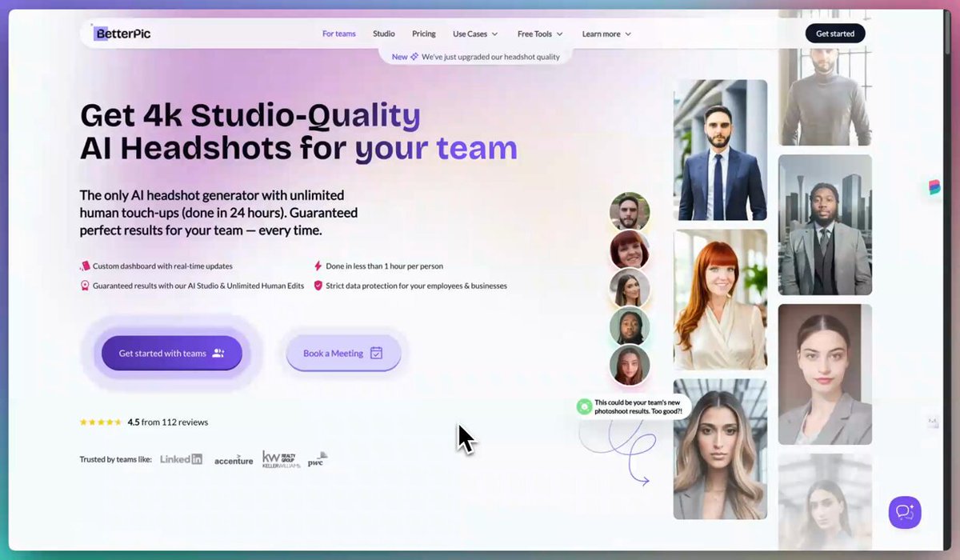Click the sparkle icon next to New
Screen dimensions: 960x560
coord(414,57)
